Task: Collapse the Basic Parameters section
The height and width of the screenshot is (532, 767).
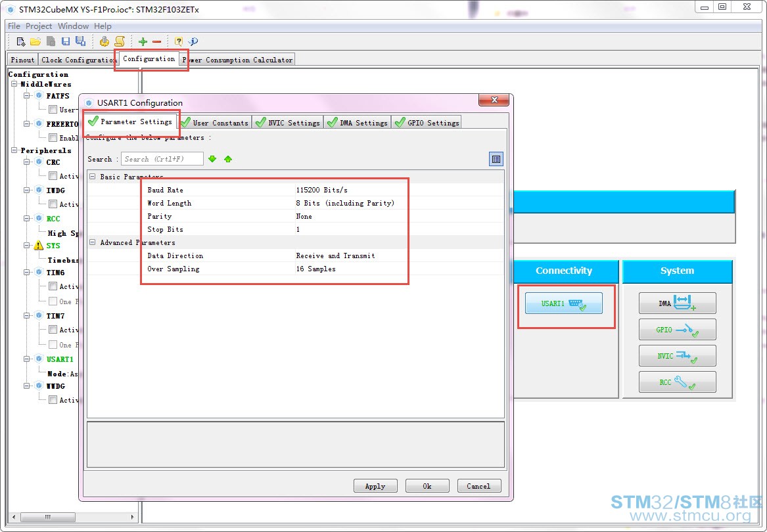Action: click(93, 176)
